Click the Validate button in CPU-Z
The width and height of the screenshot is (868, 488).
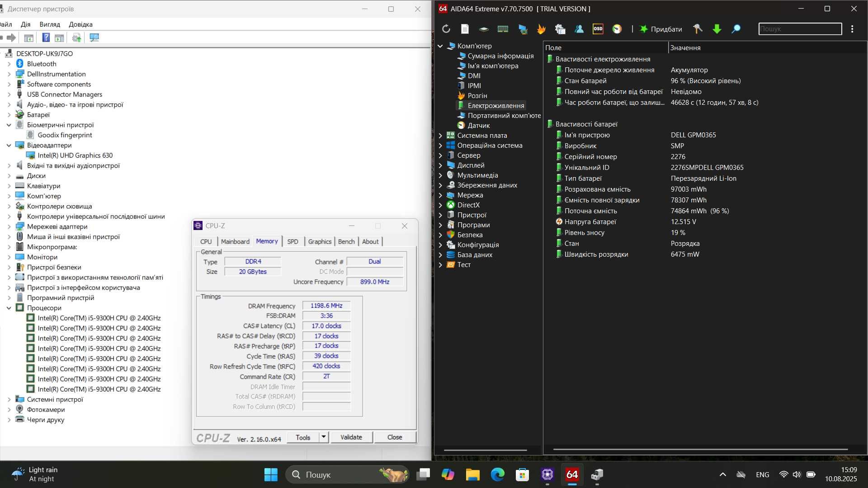pos(351,437)
